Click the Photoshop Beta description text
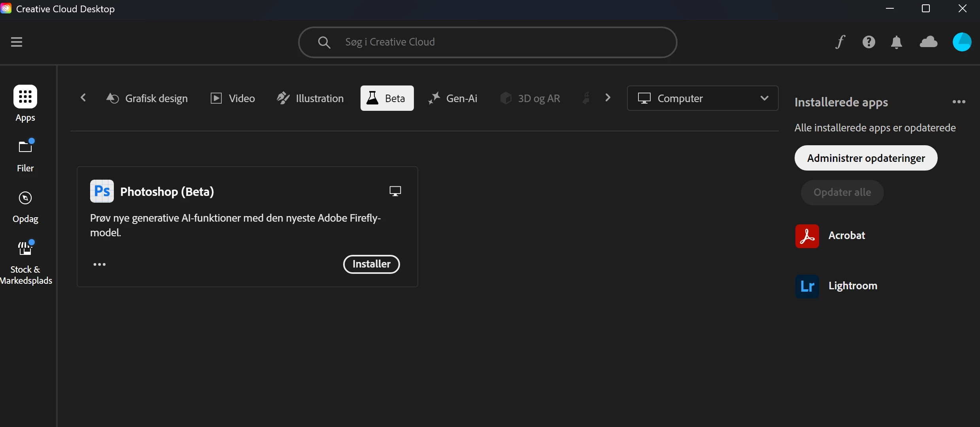The image size is (980, 427). 235,225
